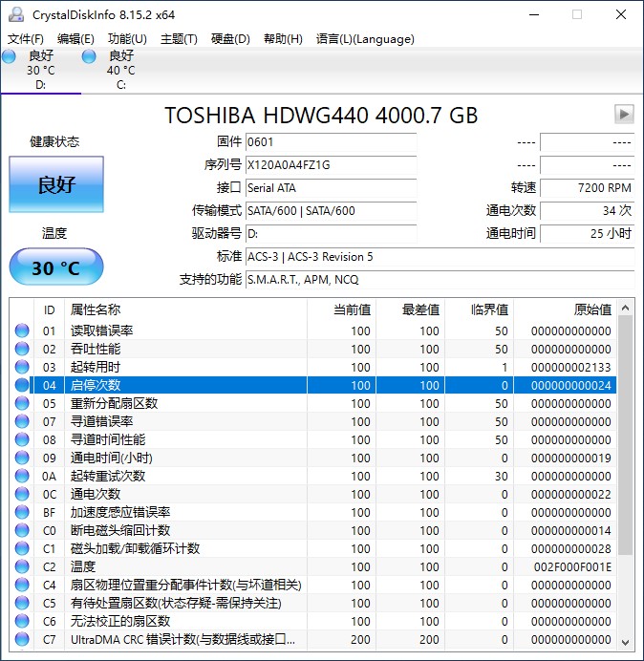
Task: Click status orb for attribute C6 无法校正的扇区数
Action: tap(22, 621)
